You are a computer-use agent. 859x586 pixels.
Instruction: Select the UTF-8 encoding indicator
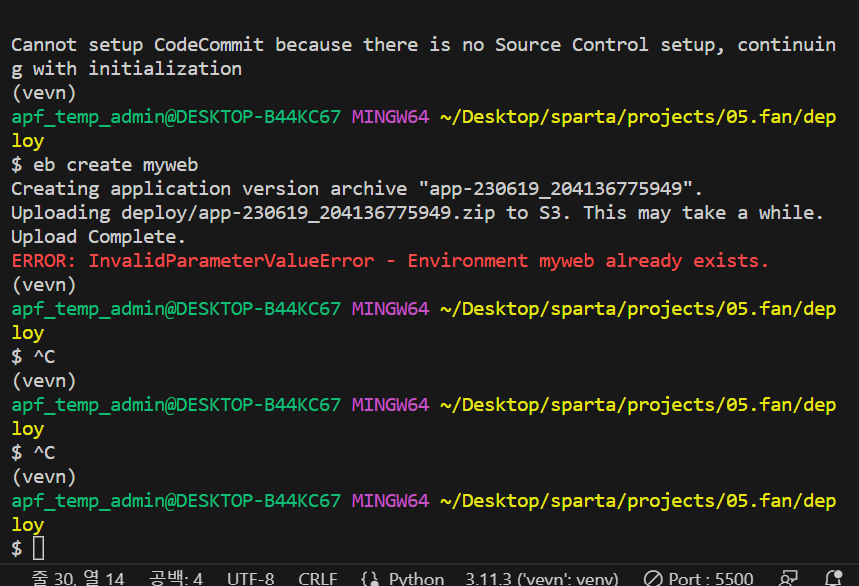tap(250, 578)
